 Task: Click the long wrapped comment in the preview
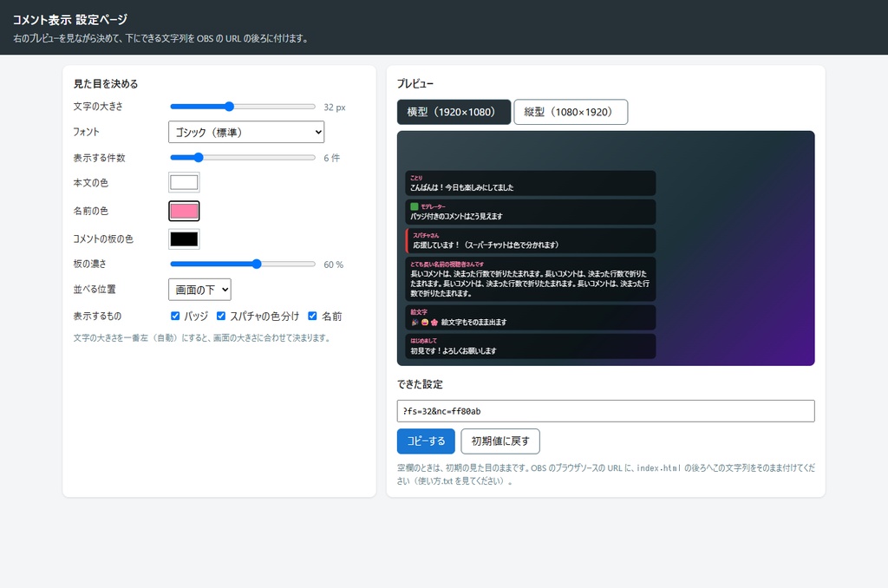point(531,279)
